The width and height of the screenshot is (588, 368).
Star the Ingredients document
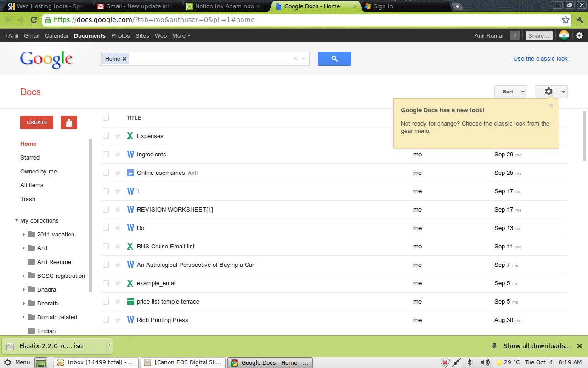(x=118, y=154)
